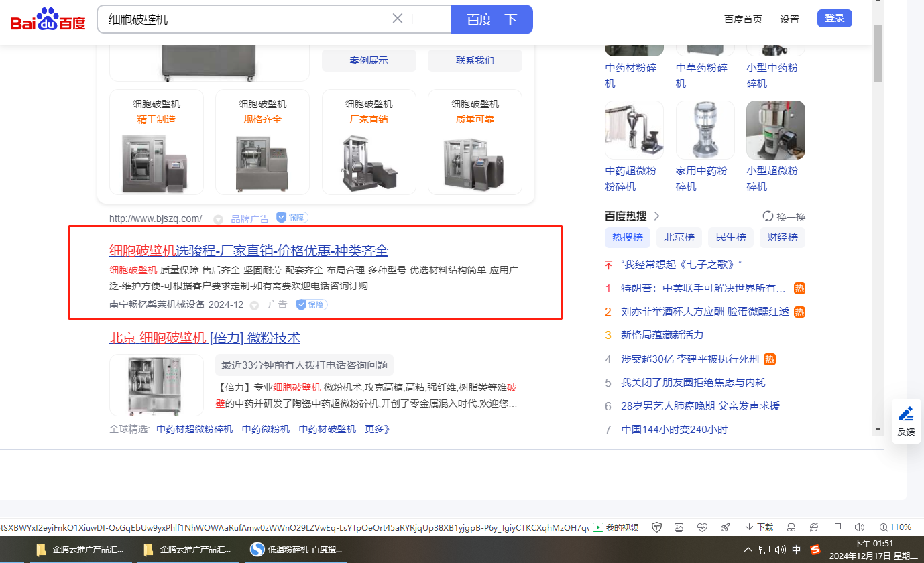
Task: Open the 规格齐全 product card
Action: pos(262,142)
